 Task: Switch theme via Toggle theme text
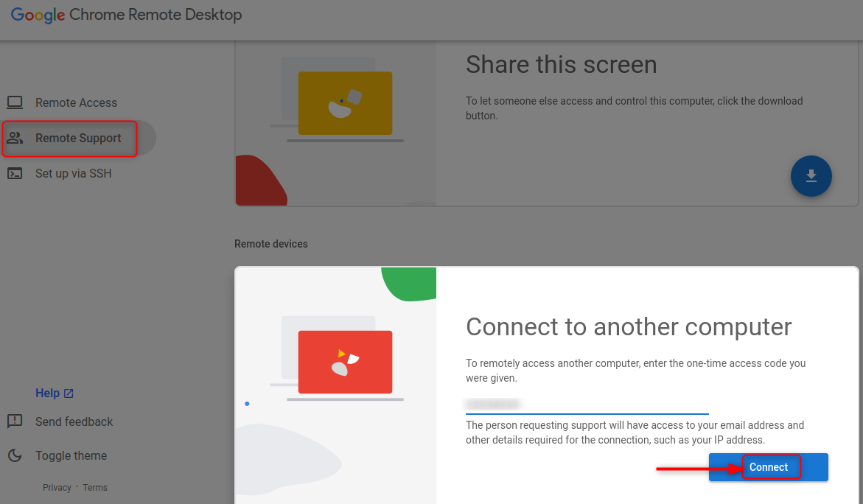pyautogui.click(x=71, y=455)
